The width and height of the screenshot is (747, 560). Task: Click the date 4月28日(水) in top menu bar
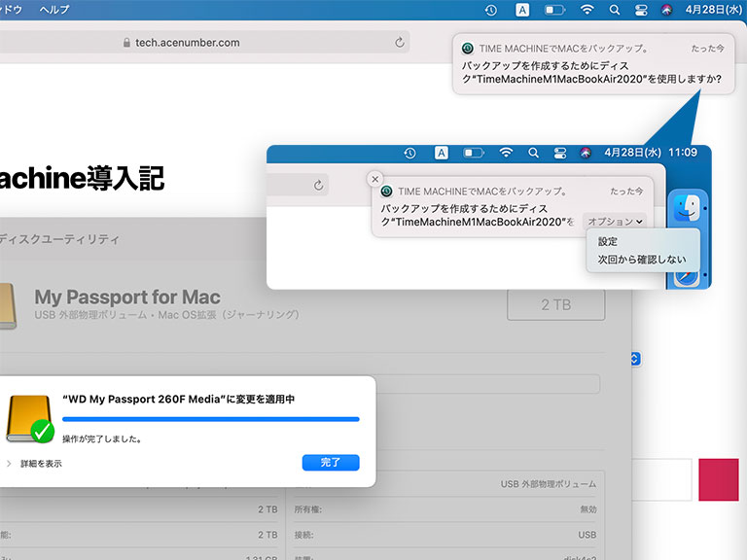[713, 10]
